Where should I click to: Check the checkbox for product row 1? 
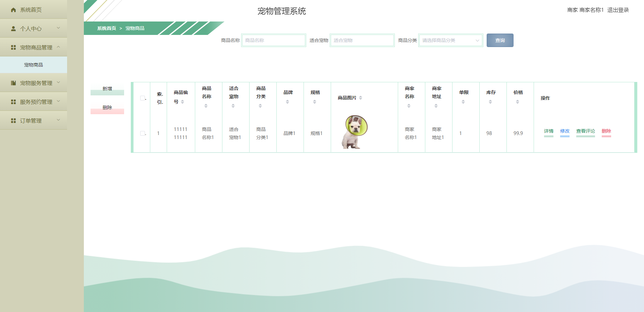click(142, 133)
